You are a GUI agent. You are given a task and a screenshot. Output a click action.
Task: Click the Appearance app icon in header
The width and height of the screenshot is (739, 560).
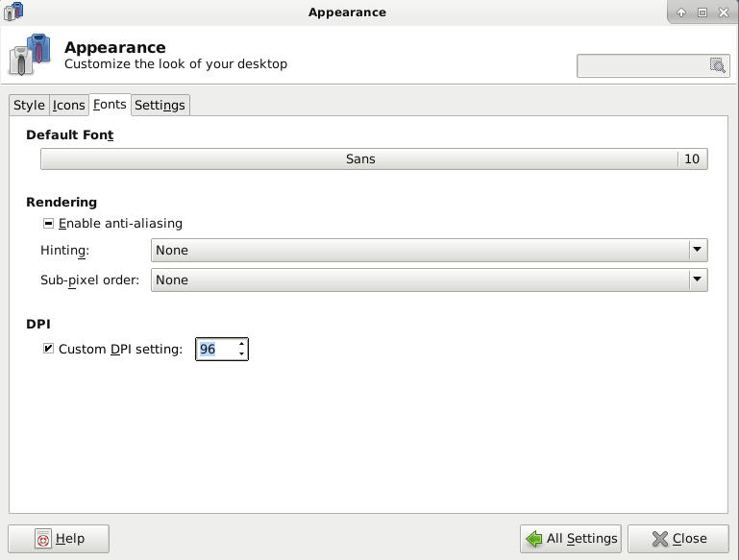click(29, 55)
